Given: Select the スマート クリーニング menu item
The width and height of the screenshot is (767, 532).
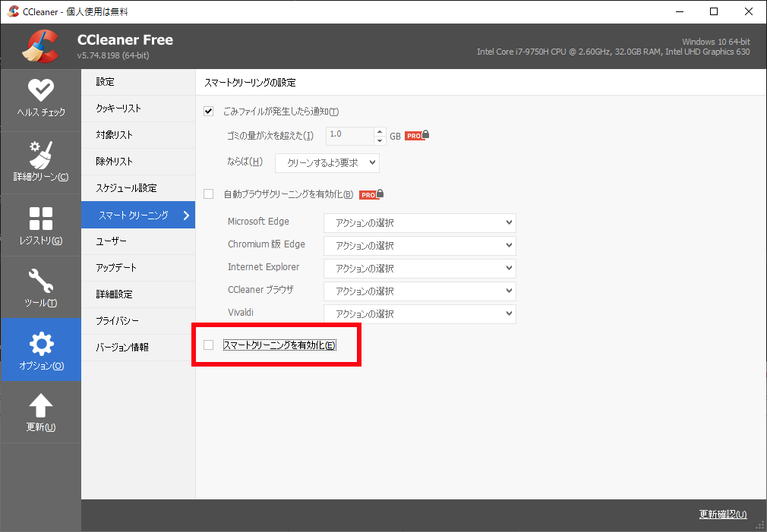Looking at the screenshot, I should (138, 215).
